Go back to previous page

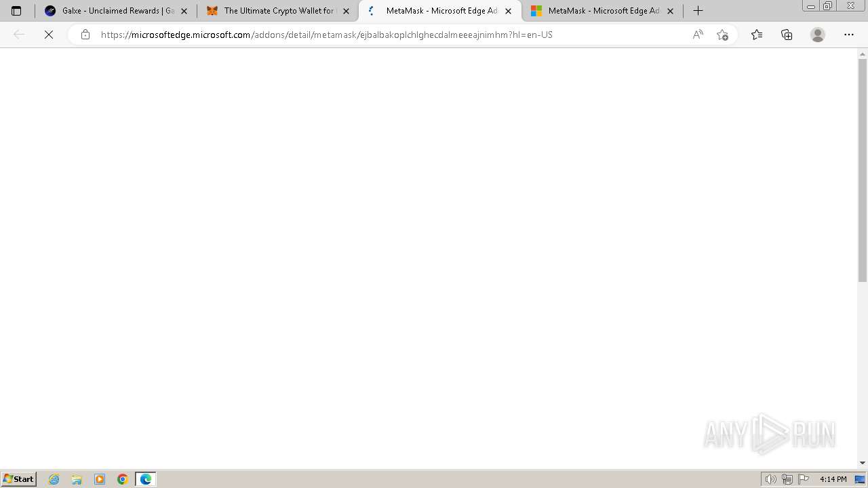pyautogui.click(x=19, y=35)
